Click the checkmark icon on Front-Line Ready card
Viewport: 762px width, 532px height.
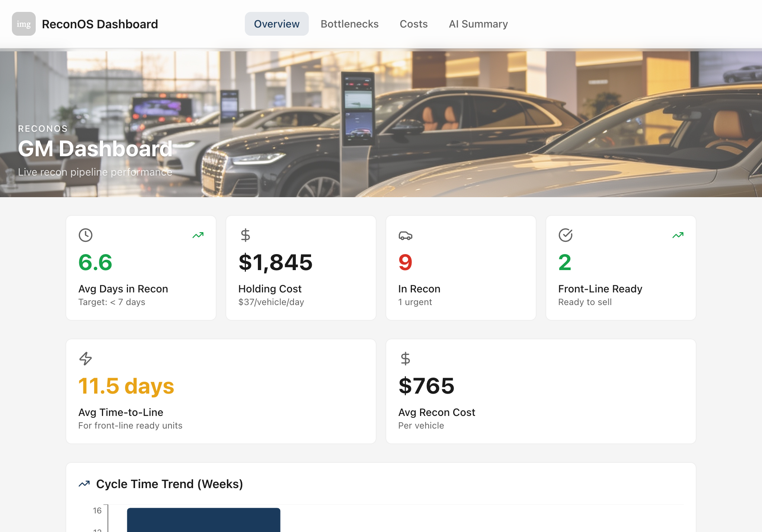tap(566, 235)
